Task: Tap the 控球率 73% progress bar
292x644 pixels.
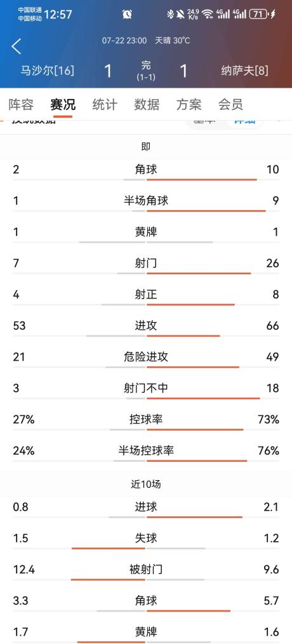Action: pos(195,429)
